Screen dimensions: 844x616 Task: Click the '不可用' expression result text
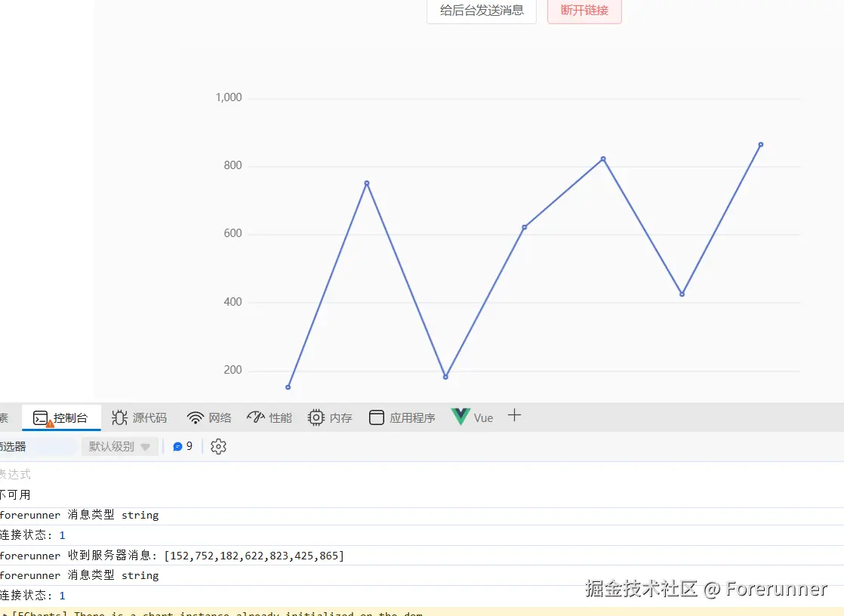(x=15, y=495)
